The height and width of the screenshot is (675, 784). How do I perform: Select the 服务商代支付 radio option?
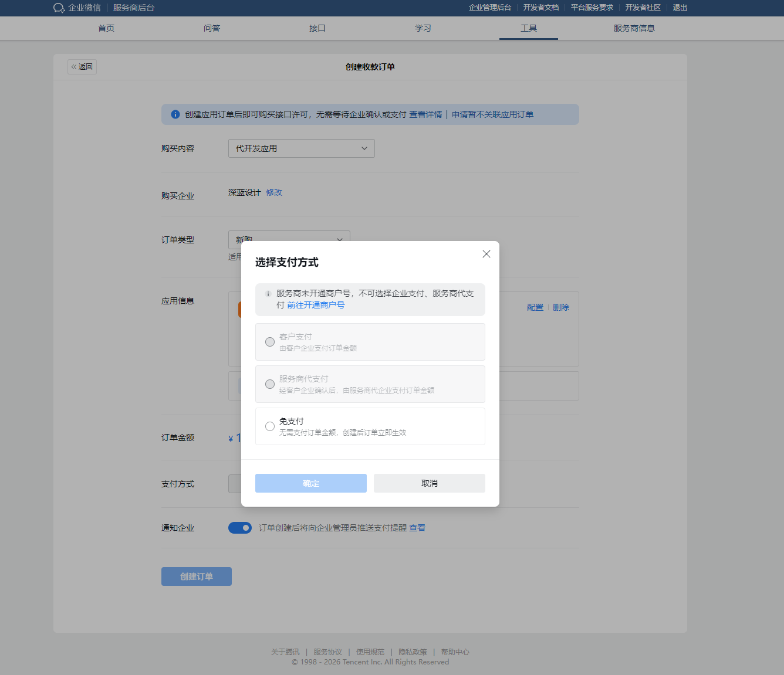tap(270, 384)
